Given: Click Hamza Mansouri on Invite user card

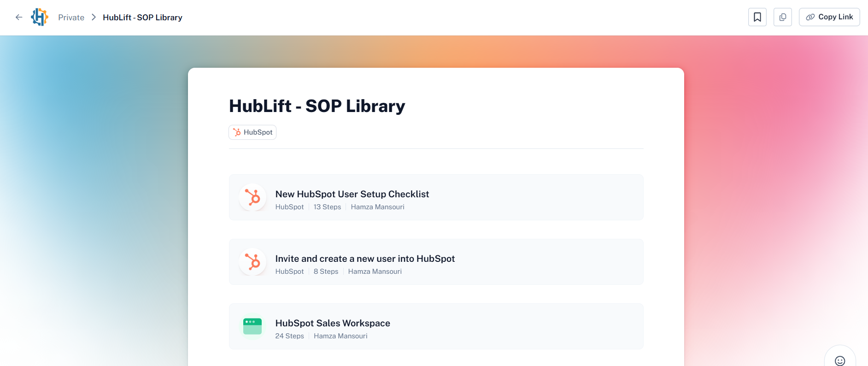Looking at the screenshot, I should click(375, 272).
